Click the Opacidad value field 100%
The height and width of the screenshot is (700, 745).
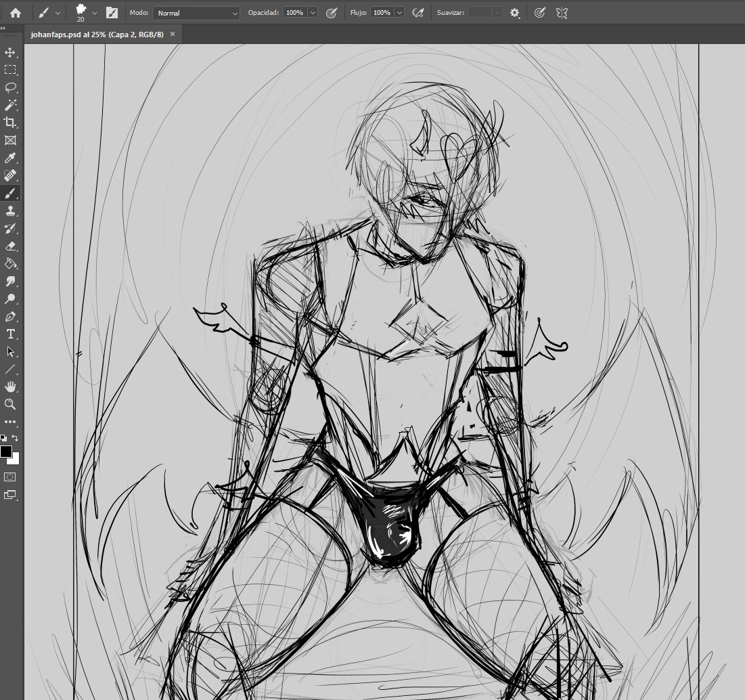click(294, 13)
